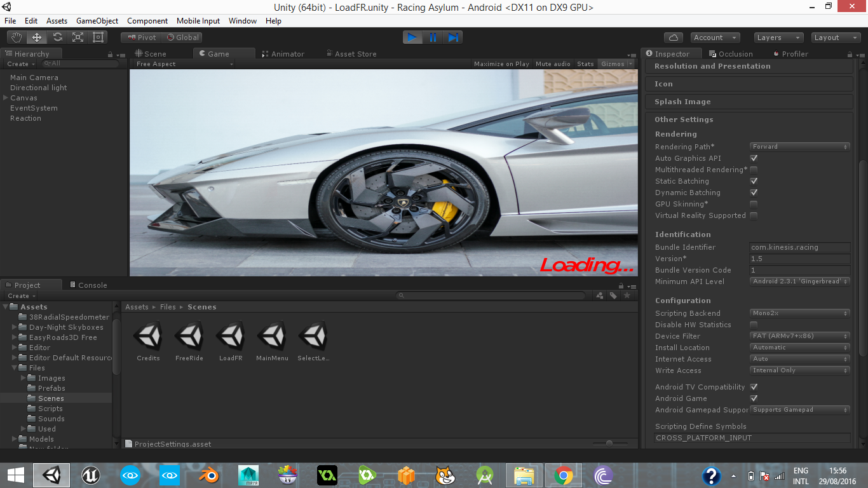This screenshot has height=488, width=868.
Task: Select the Rotate tool icon
Action: [57, 37]
